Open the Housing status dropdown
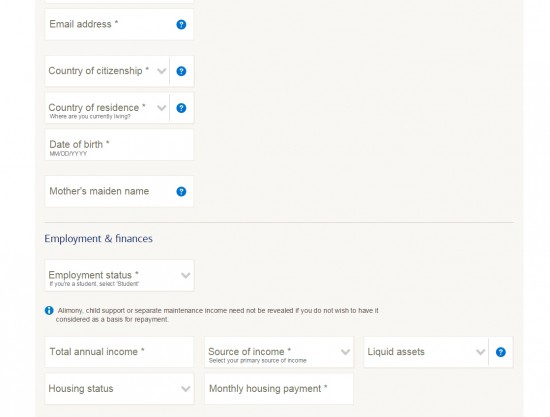 click(x=119, y=389)
